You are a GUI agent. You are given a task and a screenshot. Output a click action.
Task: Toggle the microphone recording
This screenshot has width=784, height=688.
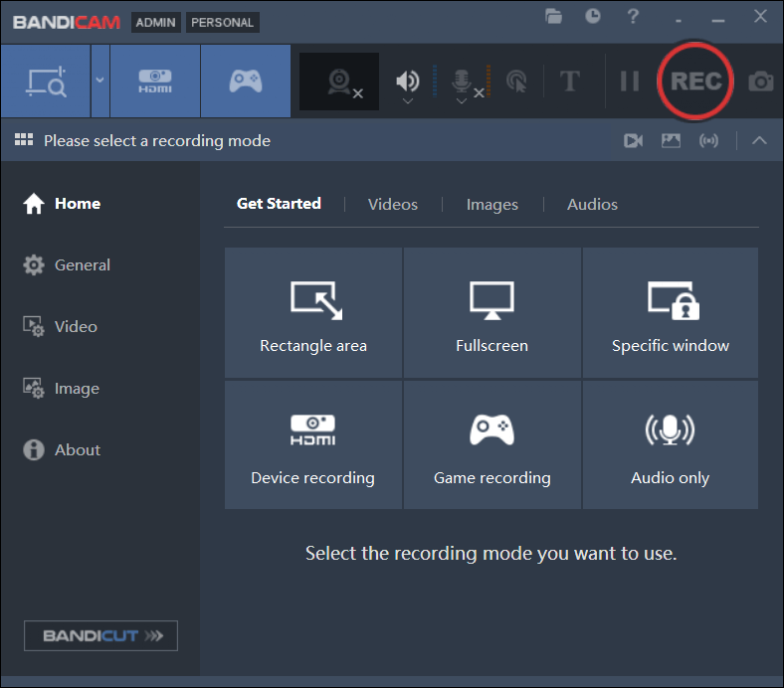[x=462, y=81]
